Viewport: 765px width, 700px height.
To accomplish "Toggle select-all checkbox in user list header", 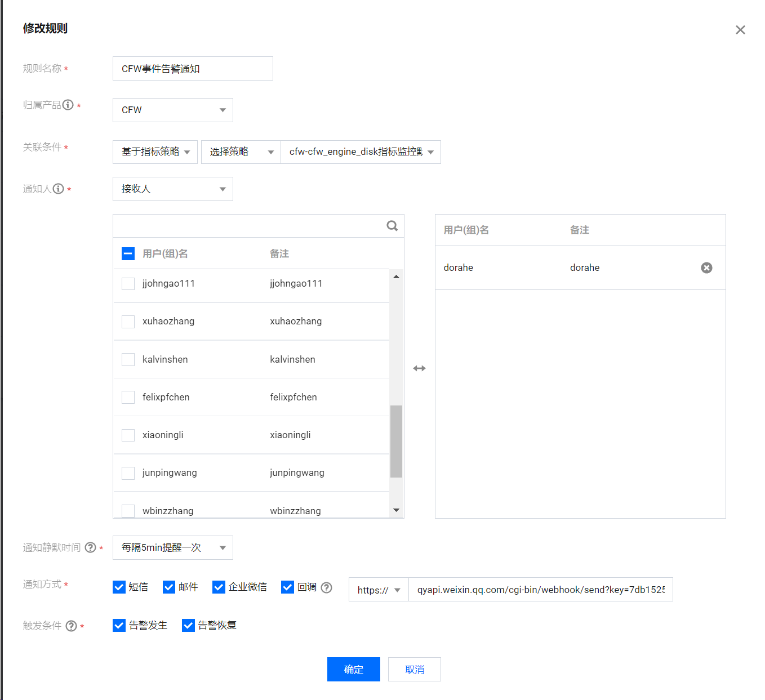I will pos(128,254).
